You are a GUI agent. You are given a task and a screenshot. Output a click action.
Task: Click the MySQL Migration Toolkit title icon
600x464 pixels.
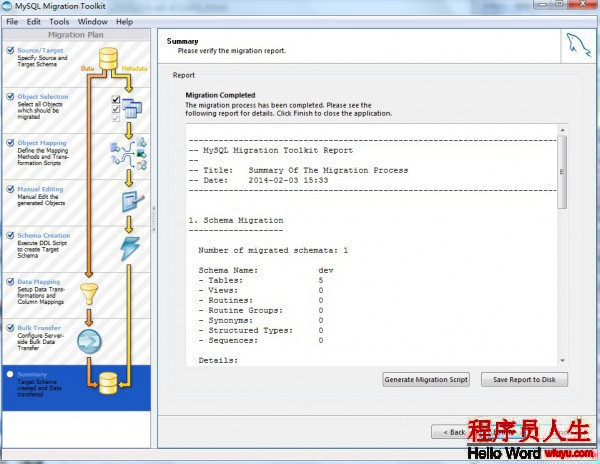pyautogui.click(x=7, y=6)
